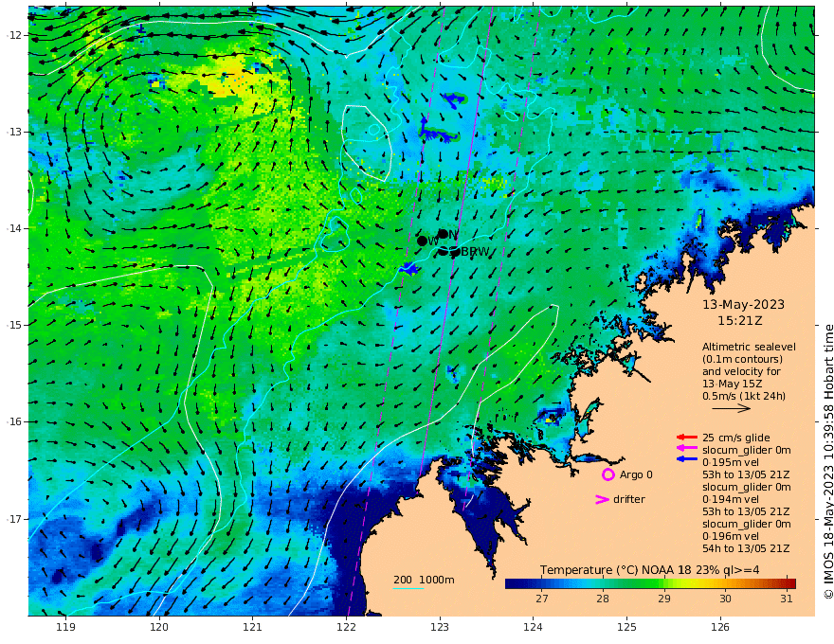Click the 'drifter' legend text

(x=629, y=499)
